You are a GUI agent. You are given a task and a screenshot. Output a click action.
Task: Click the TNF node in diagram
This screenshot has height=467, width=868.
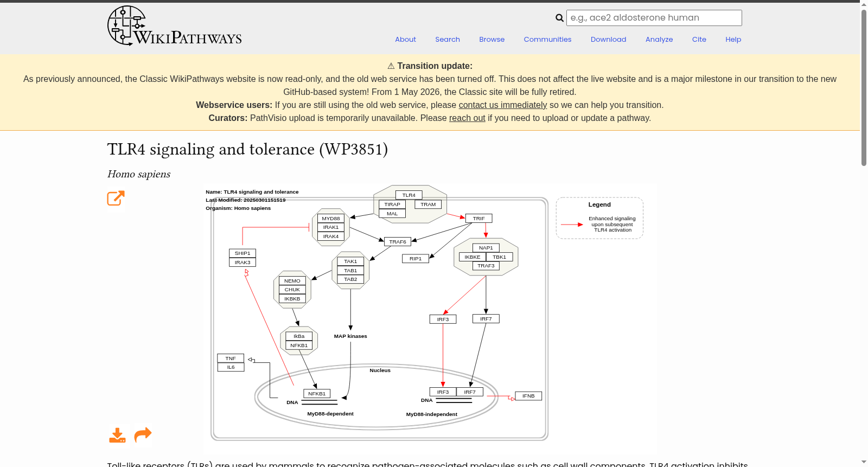(x=231, y=359)
